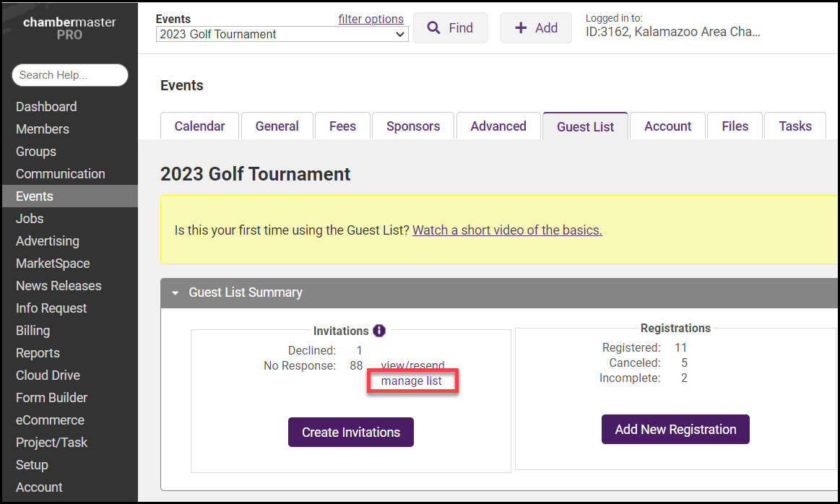Viewport: 840px width, 504px height.
Task: Click the manage list link
Action: [412, 381]
